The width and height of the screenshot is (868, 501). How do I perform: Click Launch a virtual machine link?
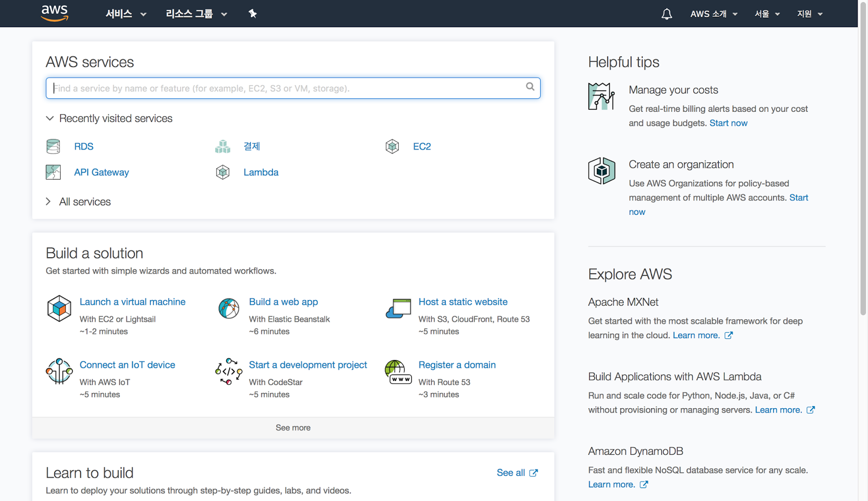pos(132,302)
